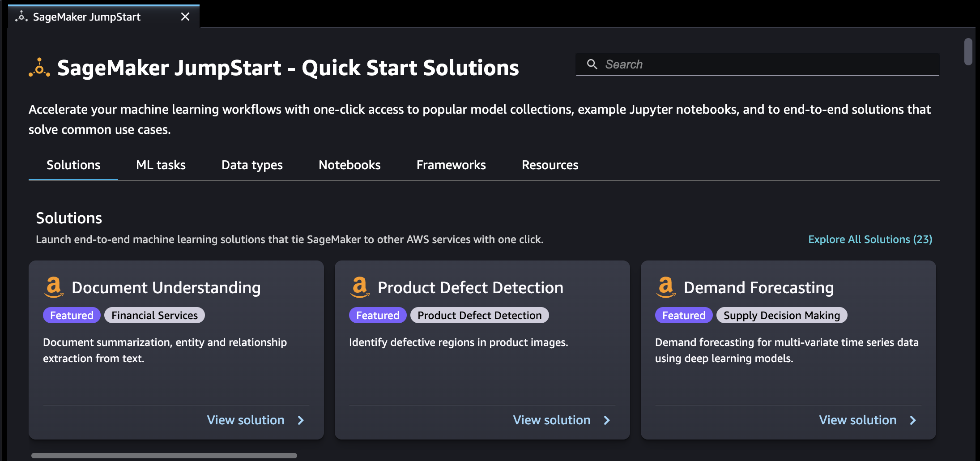Click the Amazon icon on Document Understanding card
The width and height of the screenshot is (980, 461).
[53, 287]
